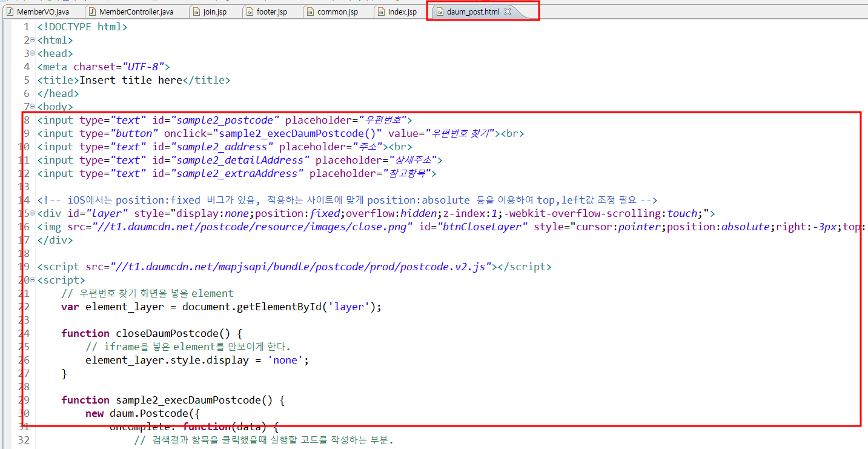Click the JSP file icon on footer.jsp tab
The height and width of the screenshot is (449, 868).
tap(251, 12)
